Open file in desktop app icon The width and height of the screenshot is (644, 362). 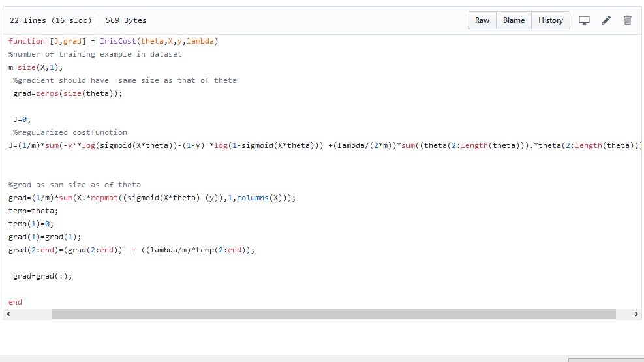pos(585,20)
